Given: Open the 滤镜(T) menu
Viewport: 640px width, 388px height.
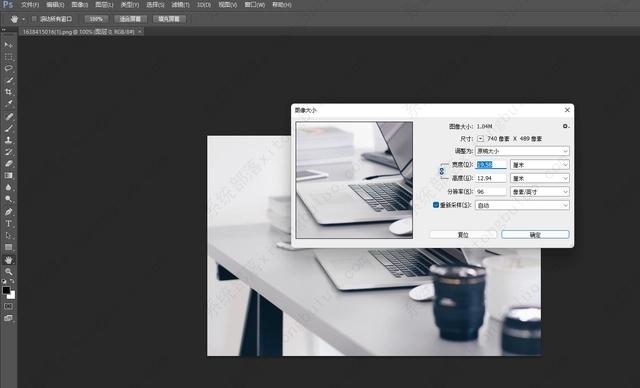Looking at the screenshot, I should click(180, 5).
